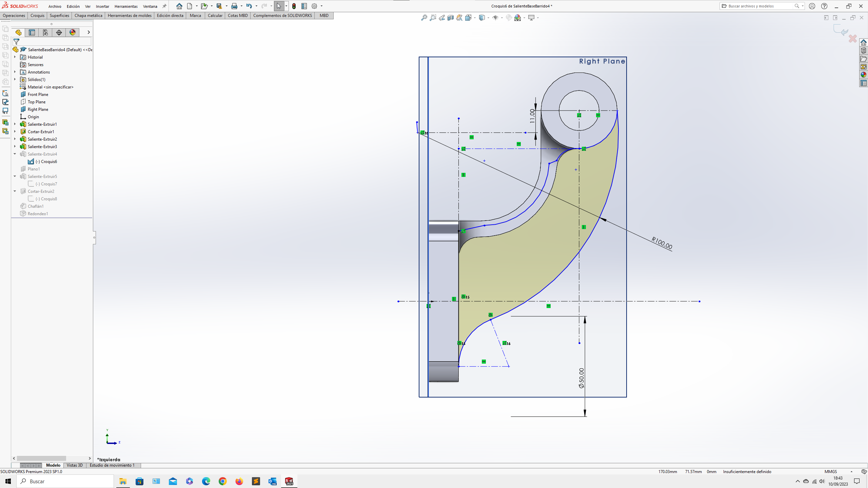Viewport: 868px width, 488px height.
Task: Switch to the PropertyManager tab
Action: pos(32,32)
